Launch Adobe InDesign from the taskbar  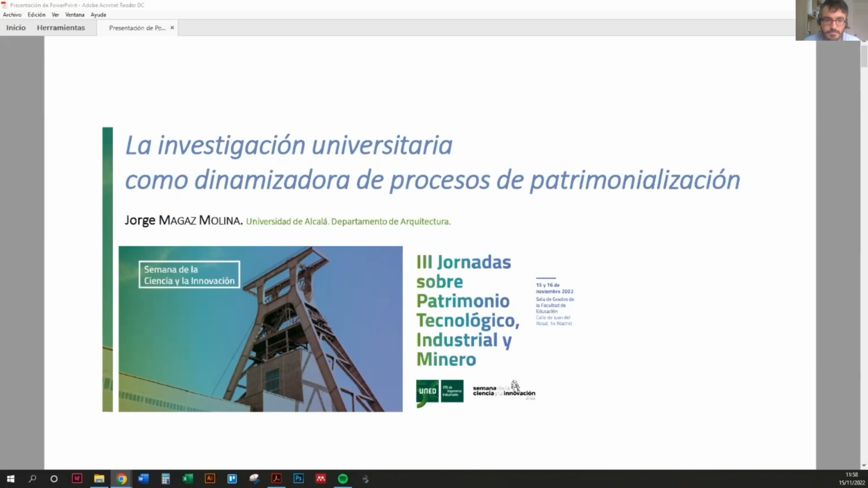point(77,479)
